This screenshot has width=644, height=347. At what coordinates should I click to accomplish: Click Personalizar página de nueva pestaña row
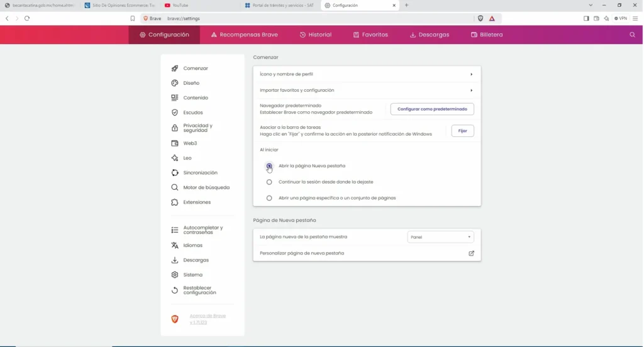tap(367, 253)
